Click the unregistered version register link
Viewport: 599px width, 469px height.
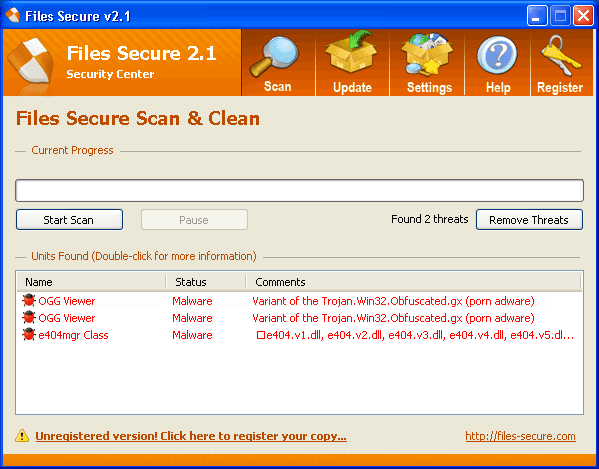(x=191, y=436)
